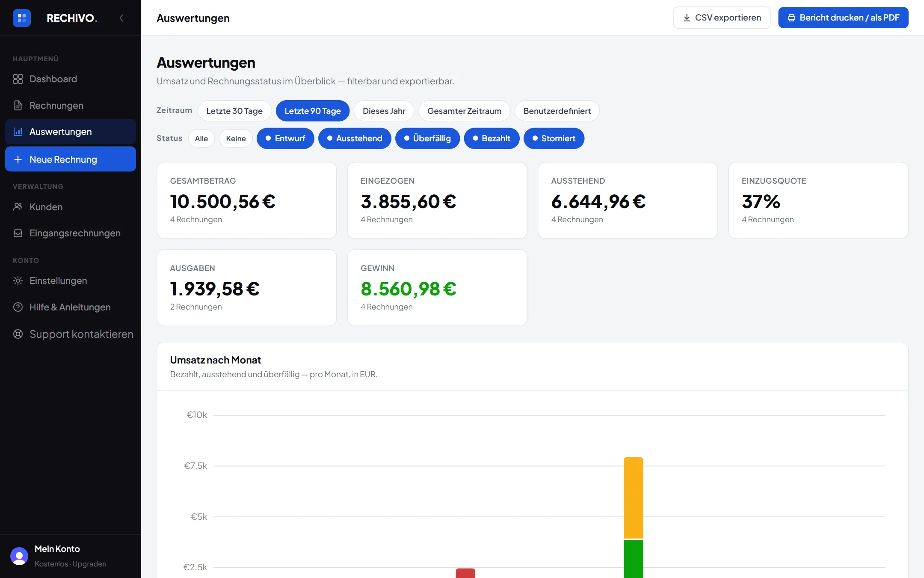Select the Letzte 30 Tage period

coord(234,111)
